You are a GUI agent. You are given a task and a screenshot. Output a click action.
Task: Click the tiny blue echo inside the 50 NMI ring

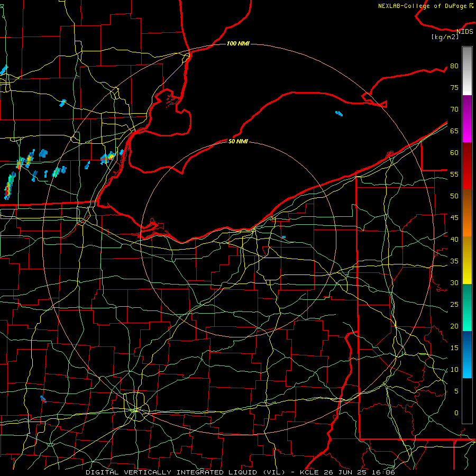click(x=283, y=237)
